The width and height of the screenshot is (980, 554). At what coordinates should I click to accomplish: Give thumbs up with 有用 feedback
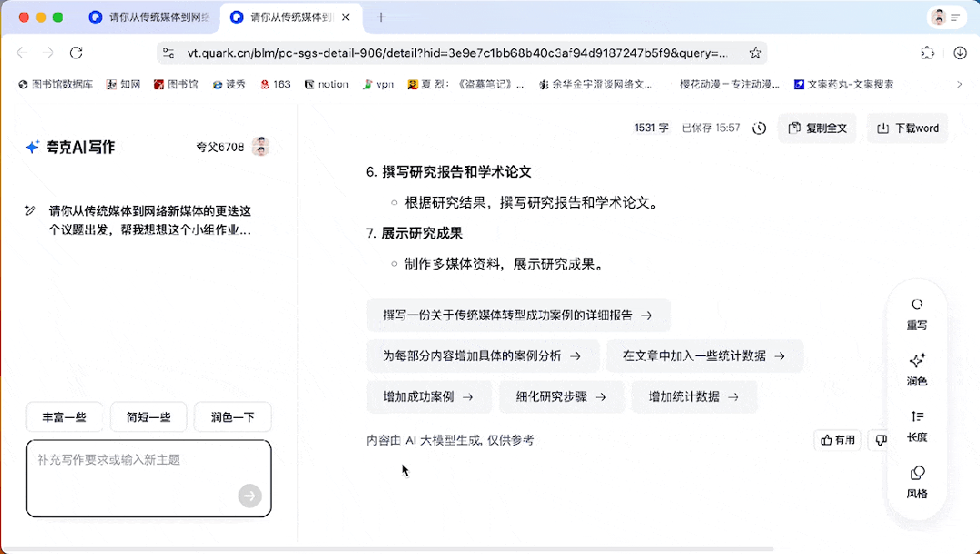point(836,439)
